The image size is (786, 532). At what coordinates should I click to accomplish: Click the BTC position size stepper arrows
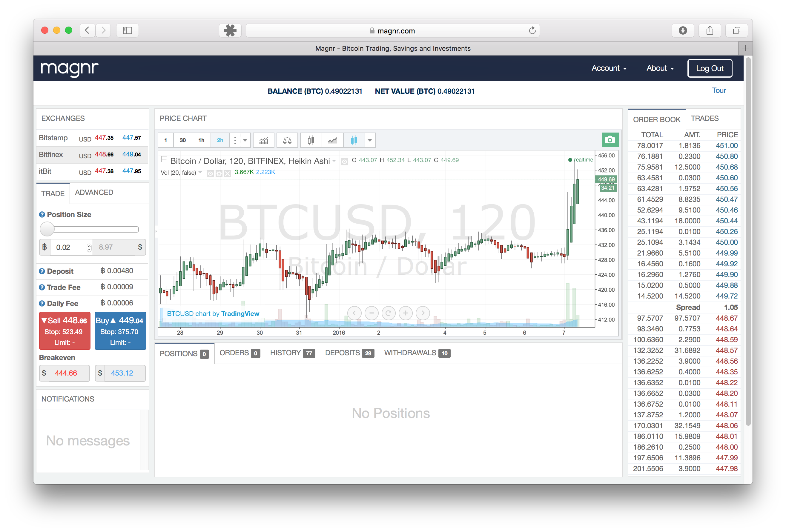coord(89,247)
